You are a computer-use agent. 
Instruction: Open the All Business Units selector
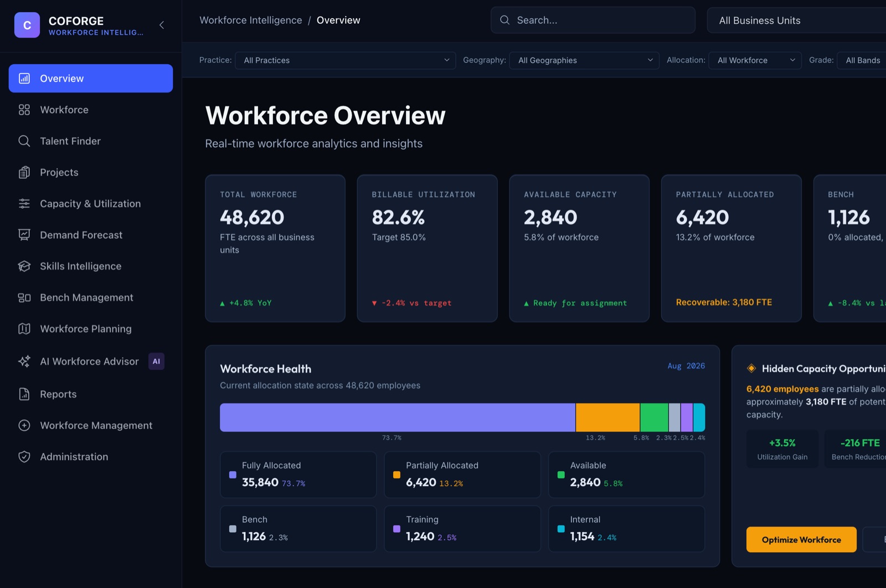click(x=796, y=20)
